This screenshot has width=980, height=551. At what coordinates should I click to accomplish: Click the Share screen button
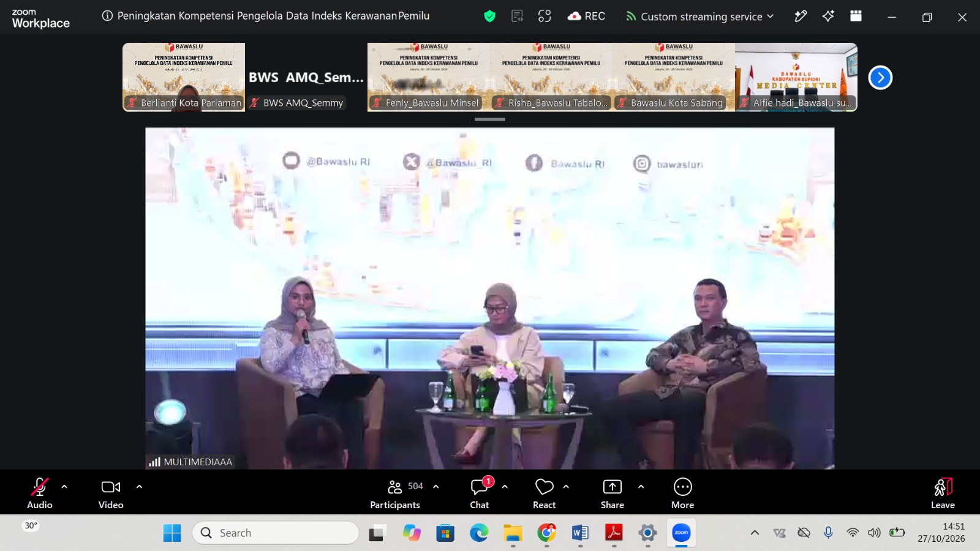612,493
